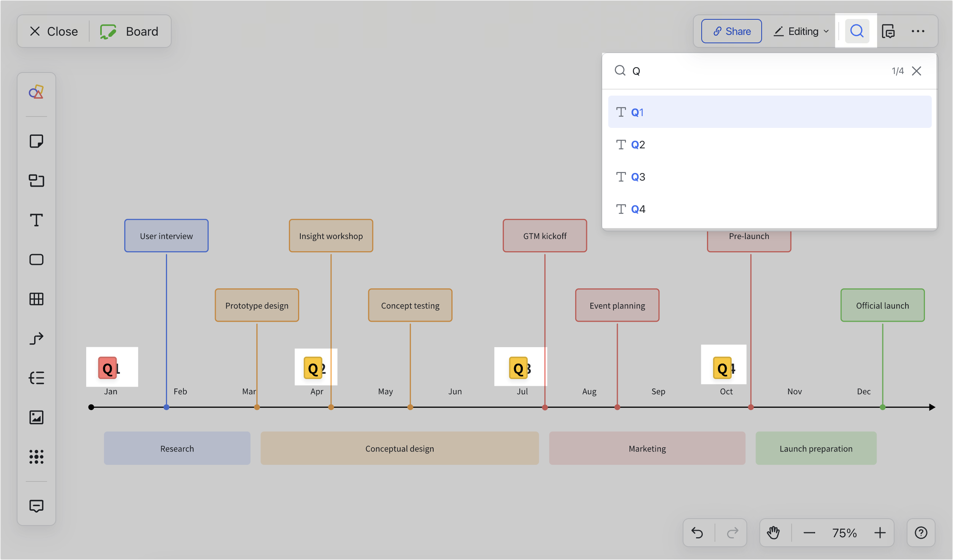
Task: Select the Q1 search result
Action: 770,112
